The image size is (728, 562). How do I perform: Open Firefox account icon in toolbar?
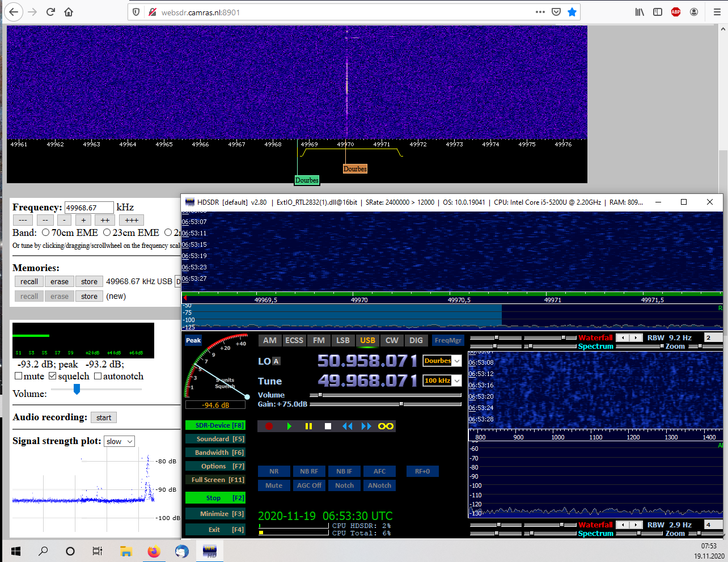(694, 12)
